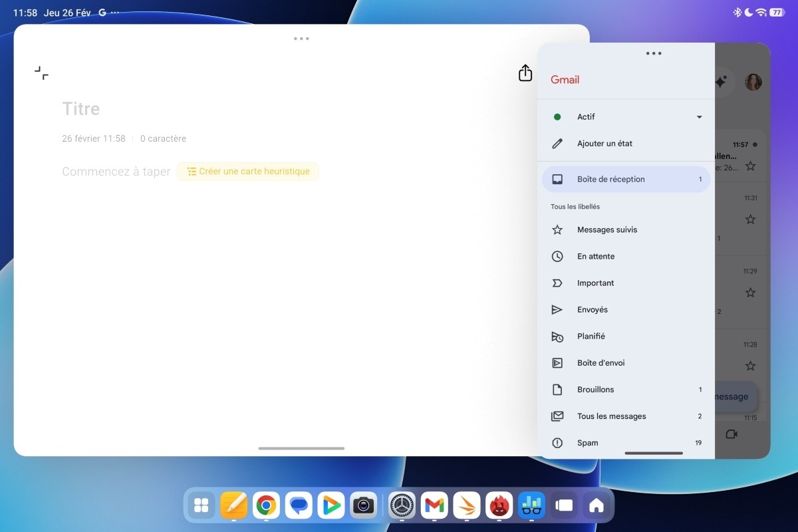The image size is (798, 532).
Task: Star the email received at 11:28
Action: (x=750, y=365)
